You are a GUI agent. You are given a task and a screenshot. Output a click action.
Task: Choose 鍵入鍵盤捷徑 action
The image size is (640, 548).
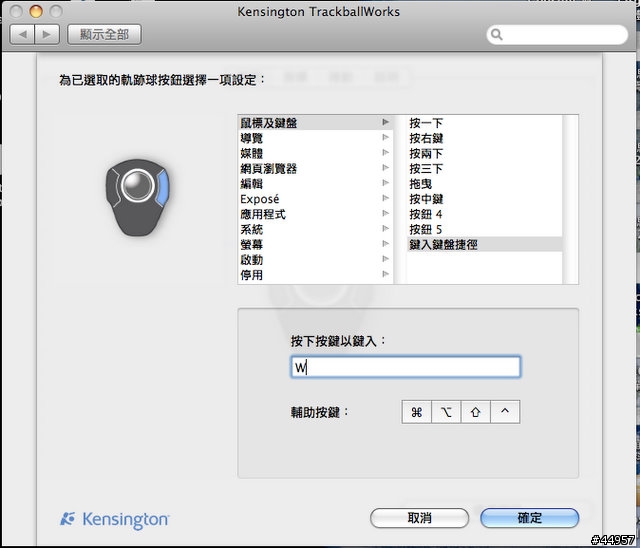click(x=484, y=244)
